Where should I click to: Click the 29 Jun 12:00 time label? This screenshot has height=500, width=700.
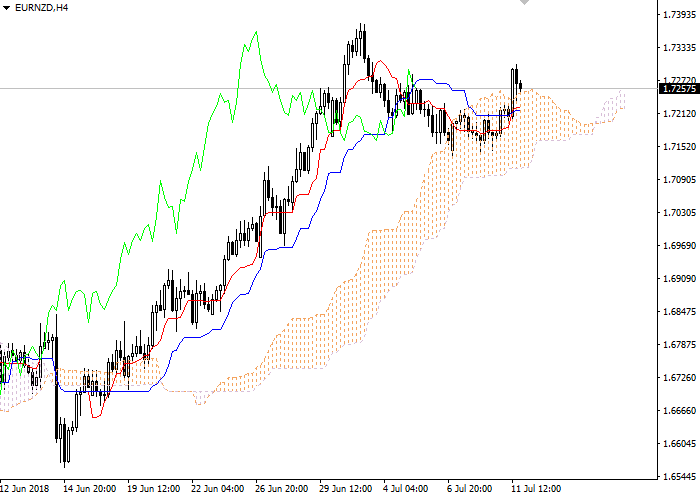pyautogui.click(x=346, y=488)
